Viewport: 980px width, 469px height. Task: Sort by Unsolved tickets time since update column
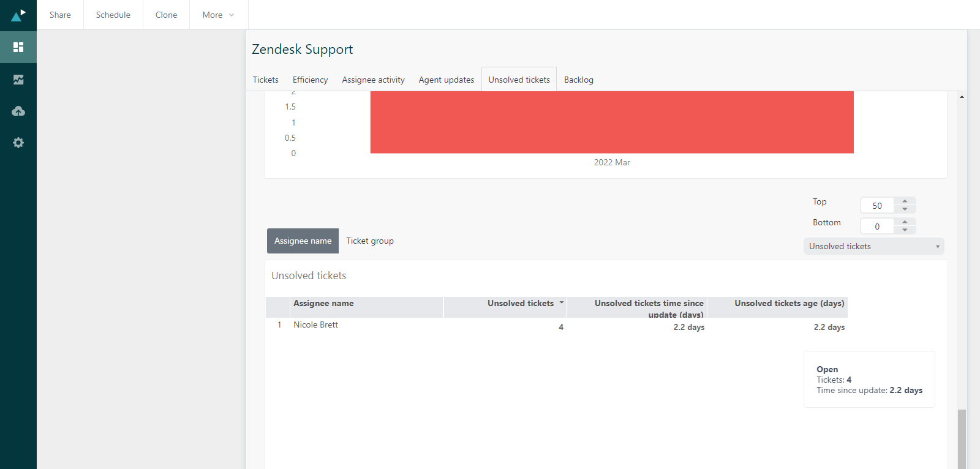point(637,307)
